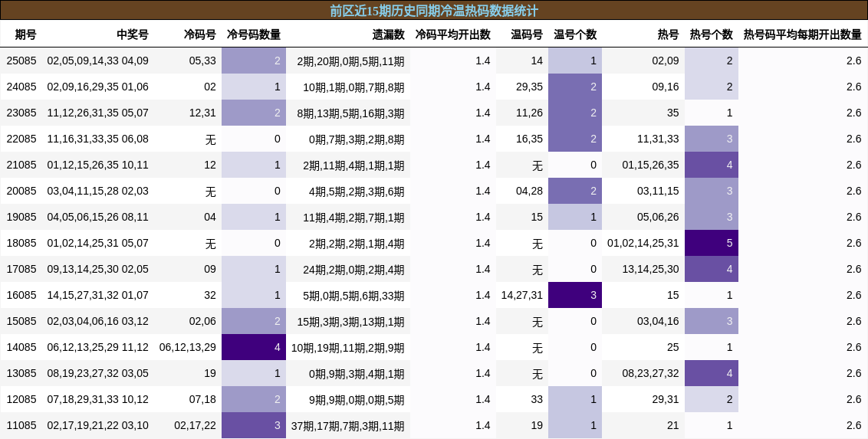Click winning numbers 02,09,16,29,35 01,06
The image size is (868, 439).
coord(98,87)
